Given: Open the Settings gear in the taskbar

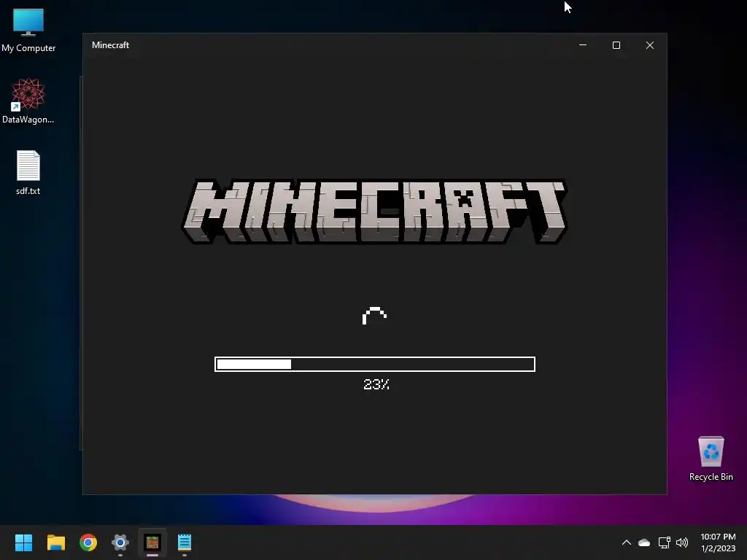Looking at the screenshot, I should [120, 542].
